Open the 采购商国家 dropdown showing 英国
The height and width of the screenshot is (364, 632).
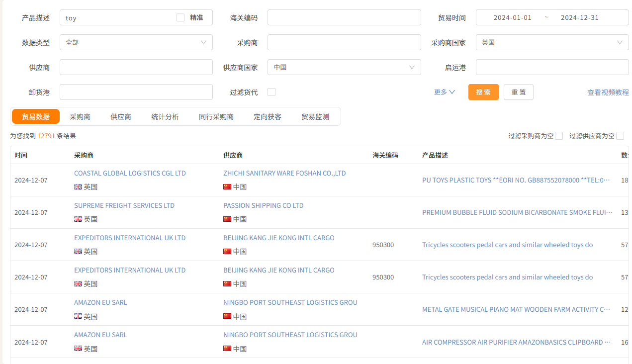pos(552,42)
